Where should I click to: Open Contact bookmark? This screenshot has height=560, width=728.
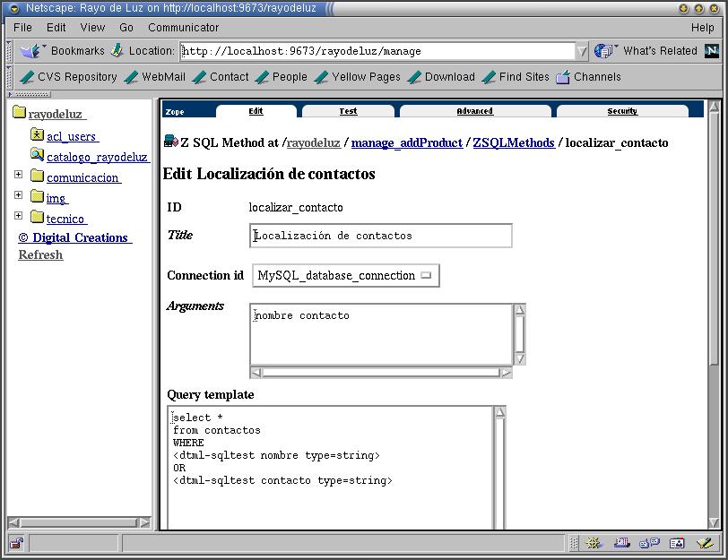click(x=221, y=77)
